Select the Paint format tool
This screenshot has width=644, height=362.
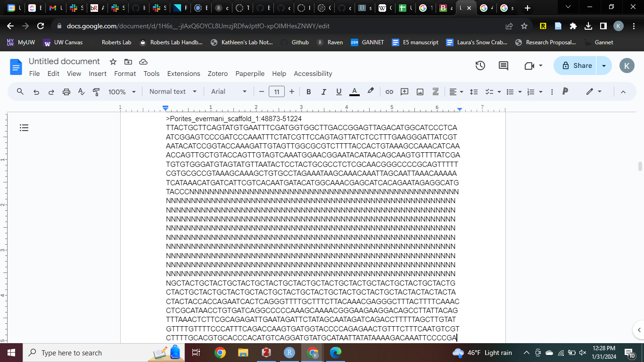[96, 92]
